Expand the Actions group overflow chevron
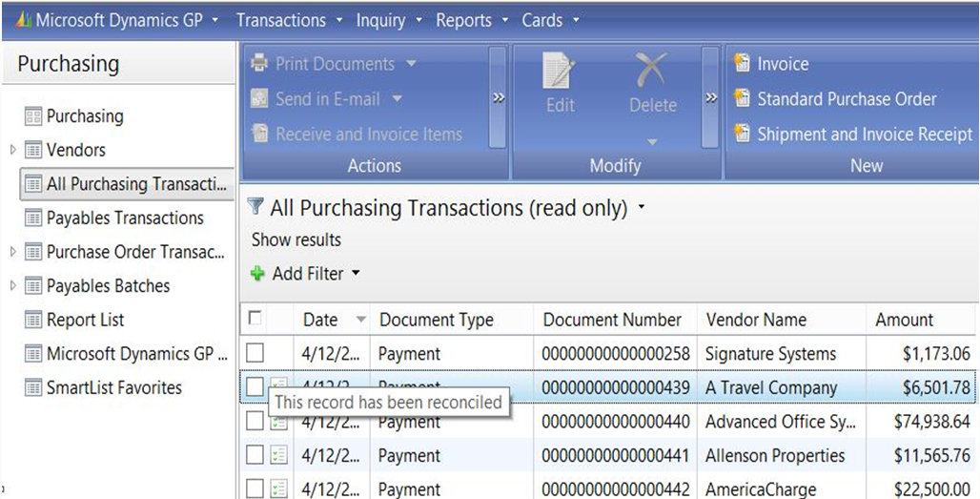 click(x=499, y=97)
